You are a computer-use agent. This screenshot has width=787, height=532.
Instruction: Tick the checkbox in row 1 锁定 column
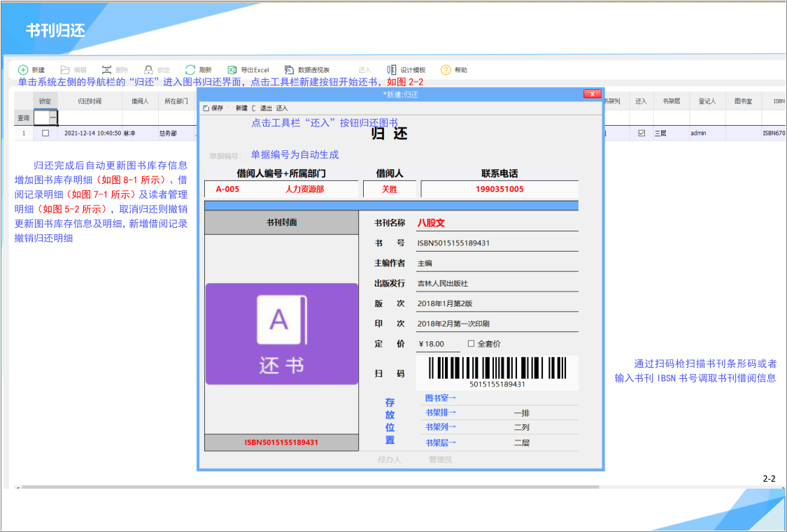(x=45, y=134)
